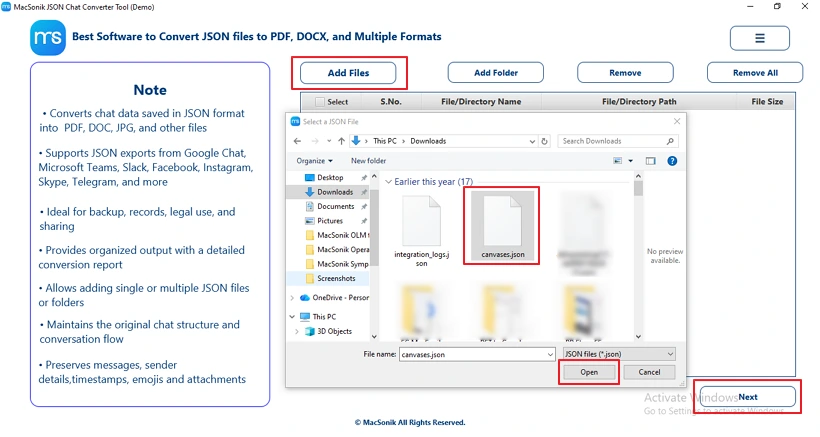This screenshot has width=820, height=437.
Task: Tick the Select column header checkbox
Action: pyautogui.click(x=320, y=102)
